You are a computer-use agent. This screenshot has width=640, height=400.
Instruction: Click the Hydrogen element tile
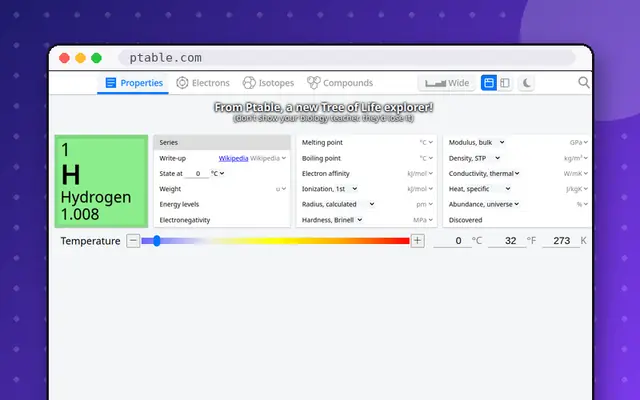click(x=101, y=181)
